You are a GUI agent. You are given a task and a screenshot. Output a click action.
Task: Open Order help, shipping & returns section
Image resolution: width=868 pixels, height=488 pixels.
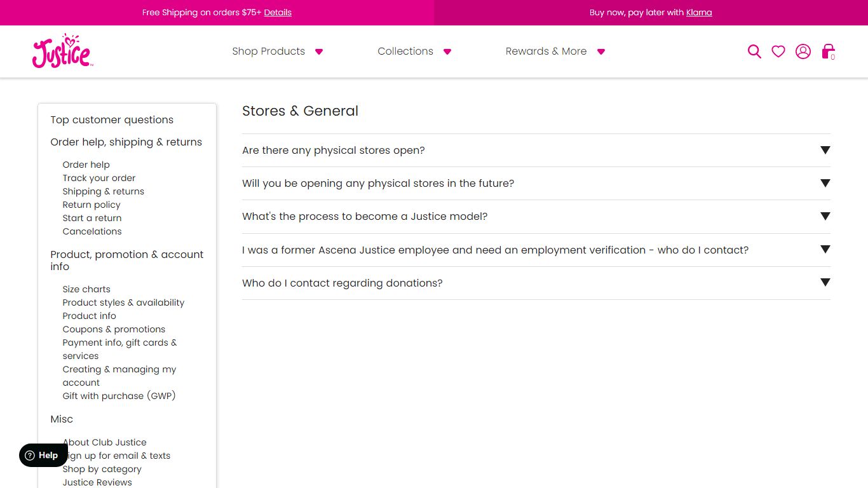coord(126,142)
